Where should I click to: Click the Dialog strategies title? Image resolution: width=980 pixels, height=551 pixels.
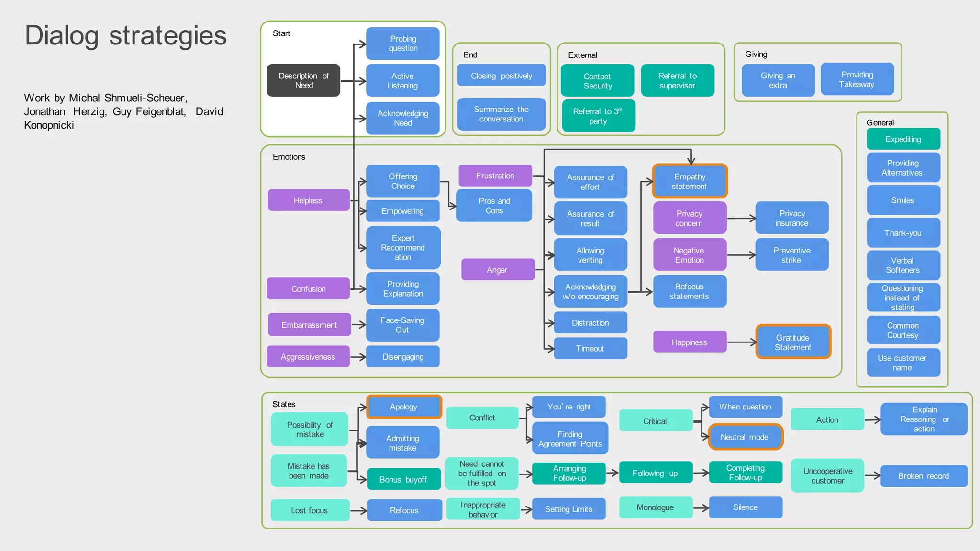pos(126,35)
